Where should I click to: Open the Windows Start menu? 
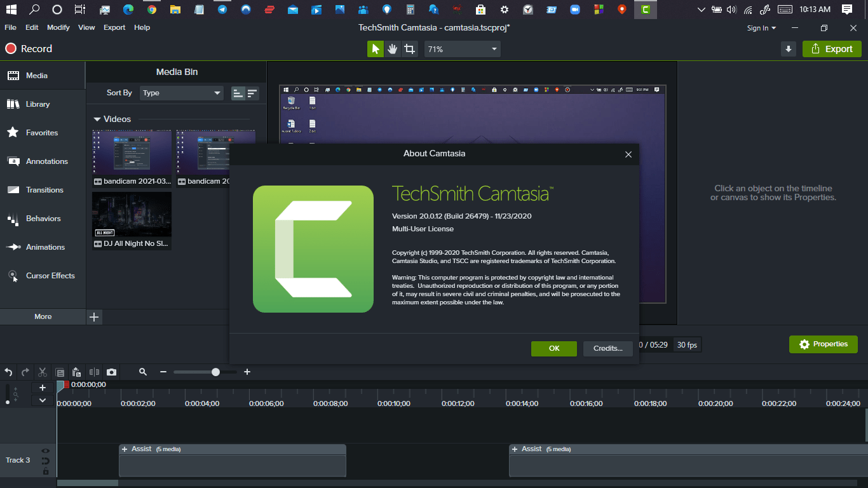pyautogui.click(x=12, y=10)
